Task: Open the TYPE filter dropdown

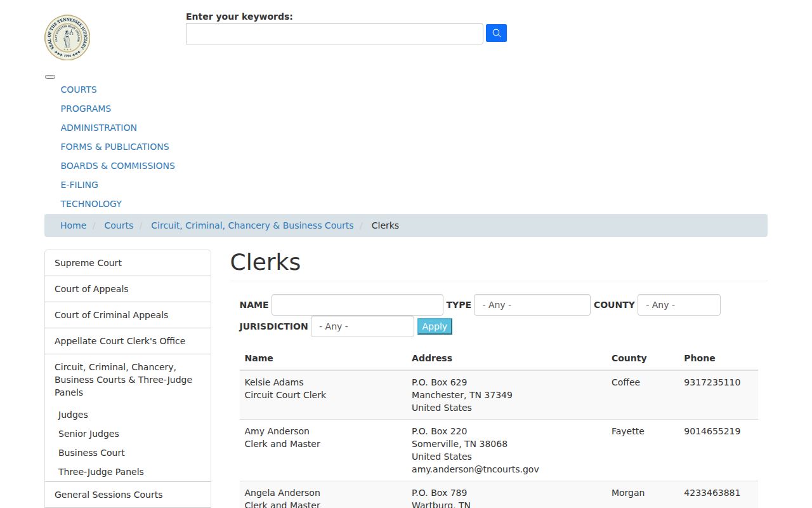Action: [532, 305]
